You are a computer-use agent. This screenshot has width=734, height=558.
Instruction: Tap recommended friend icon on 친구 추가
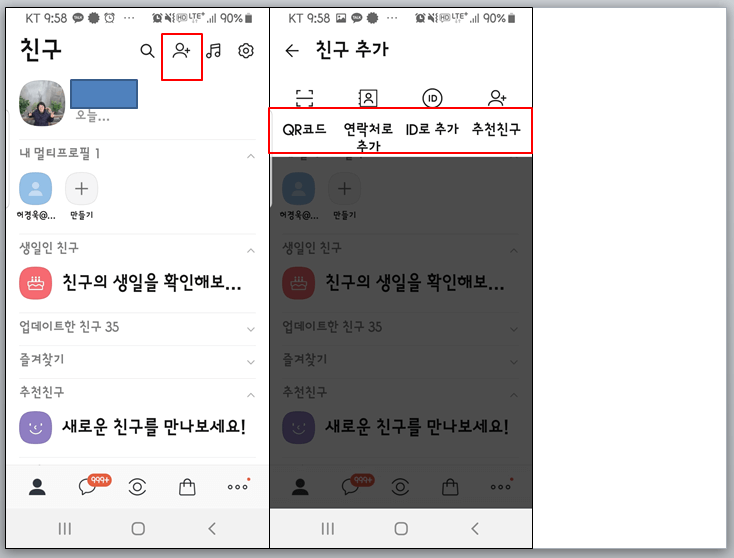tap(497, 98)
